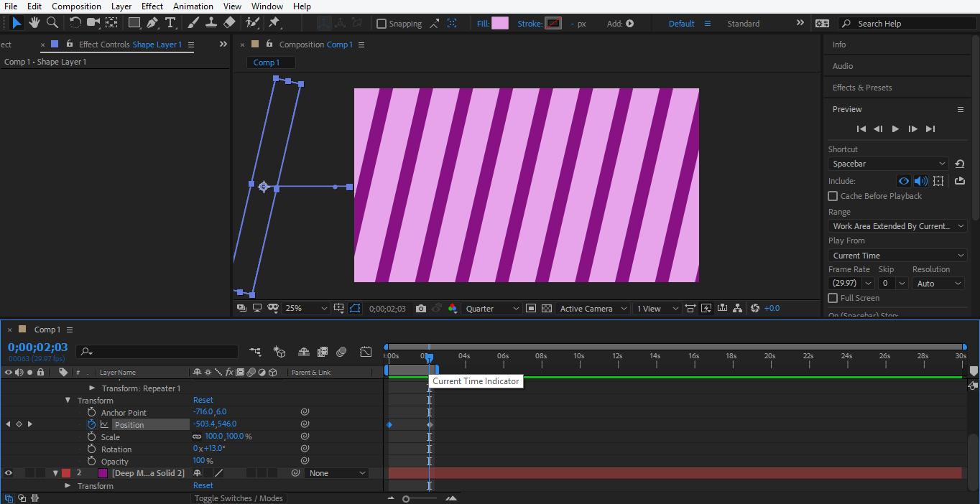Collapse the Transform property group
The height and width of the screenshot is (504, 980).
(x=68, y=401)
